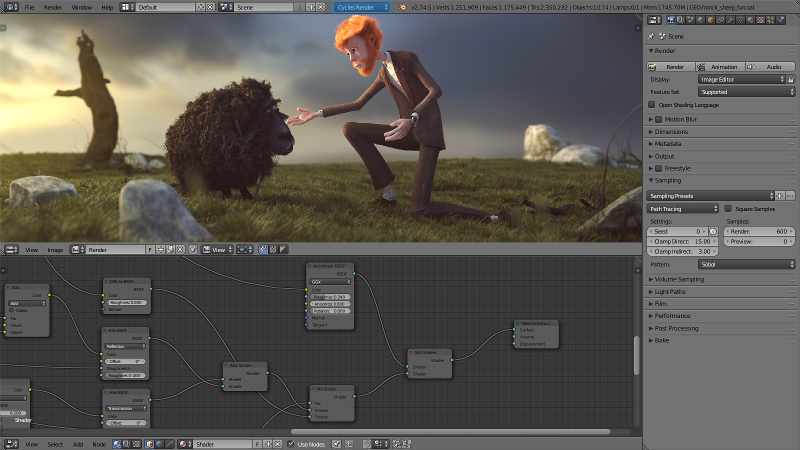This screenshot has width=800, height=450.
Task: Open the Sampling Presets dropdown
Action: point(711,196)
